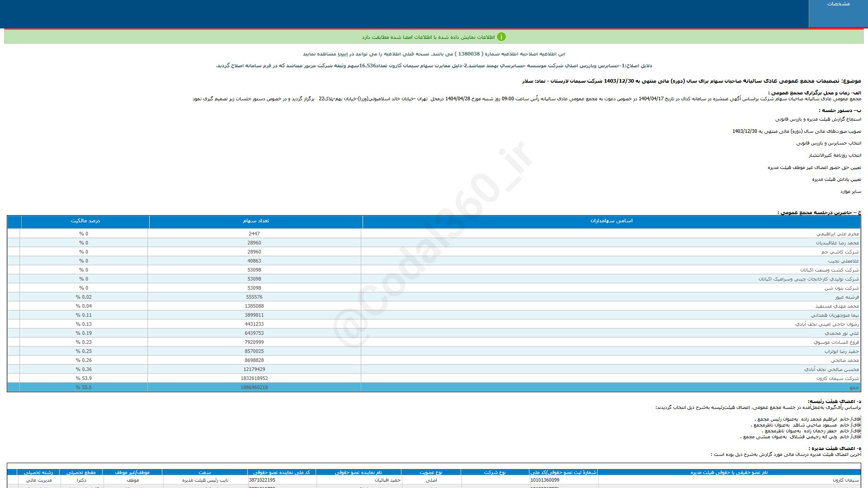Click the green information icon in notice bar
868x488 pixels.
(x=501, y=37)
